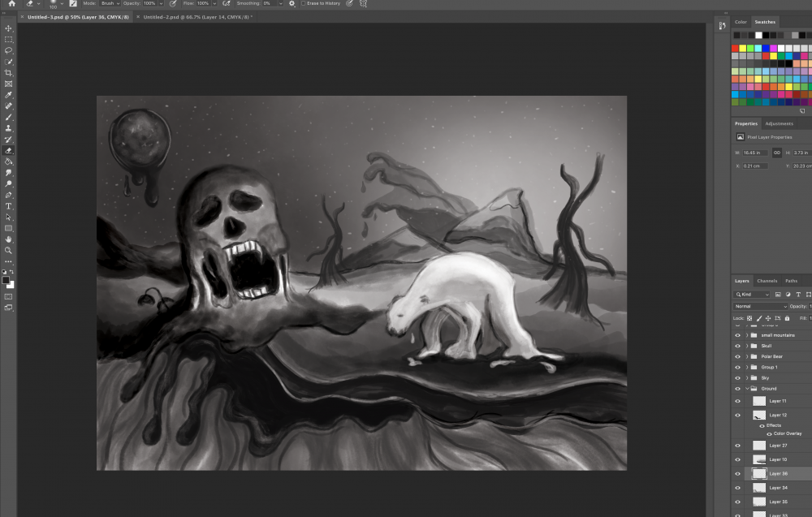Click the foreground color swatch

[6, 280]
